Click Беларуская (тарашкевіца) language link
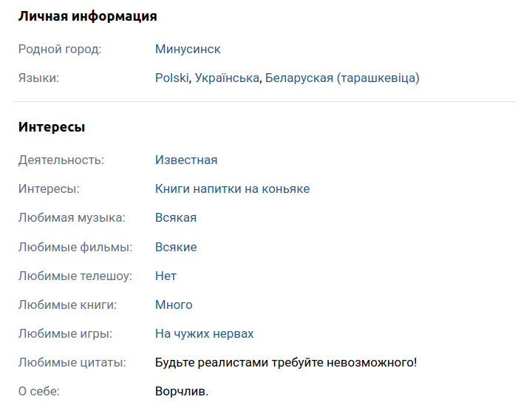Screen dimensions: 532x405 342,78
